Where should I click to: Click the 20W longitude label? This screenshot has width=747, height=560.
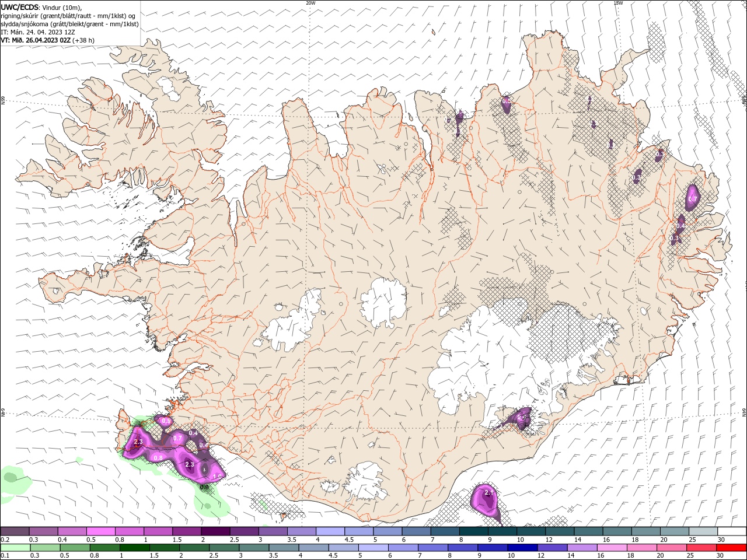310,2
